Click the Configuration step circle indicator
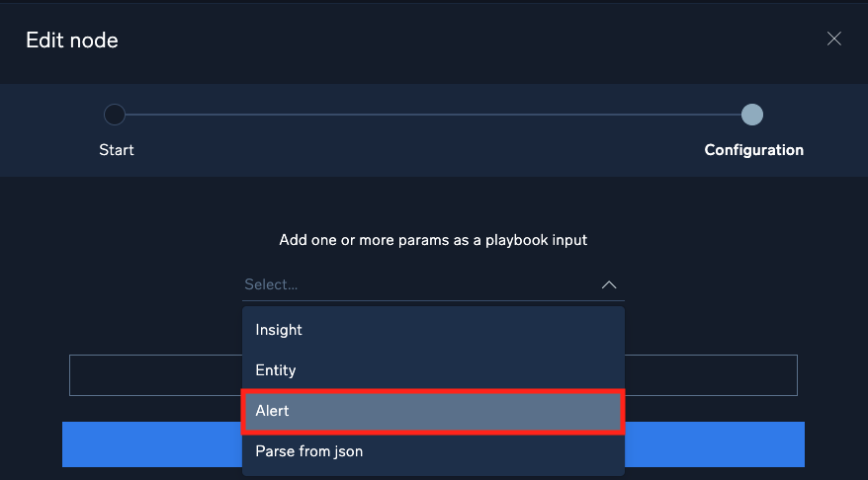The height and width of the screenshot is (480, 868). (752, 115)
